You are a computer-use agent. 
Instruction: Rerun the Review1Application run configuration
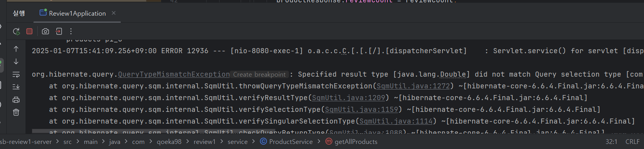pyautogui.click(x=16, y=31)
